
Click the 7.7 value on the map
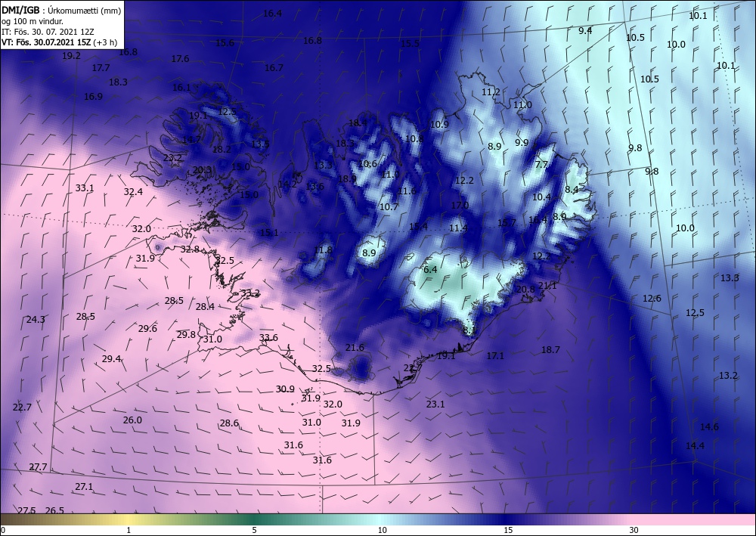point(541,164)
